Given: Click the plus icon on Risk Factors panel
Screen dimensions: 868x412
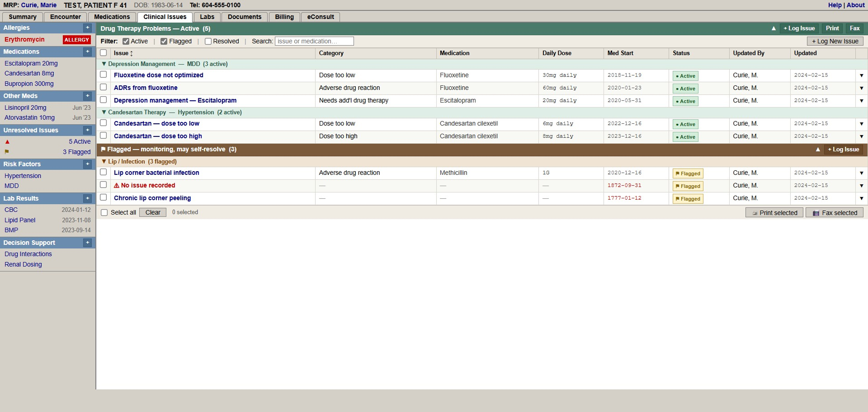Looking at the screenshot, I should pyautogui.click(x=88, y=164).
